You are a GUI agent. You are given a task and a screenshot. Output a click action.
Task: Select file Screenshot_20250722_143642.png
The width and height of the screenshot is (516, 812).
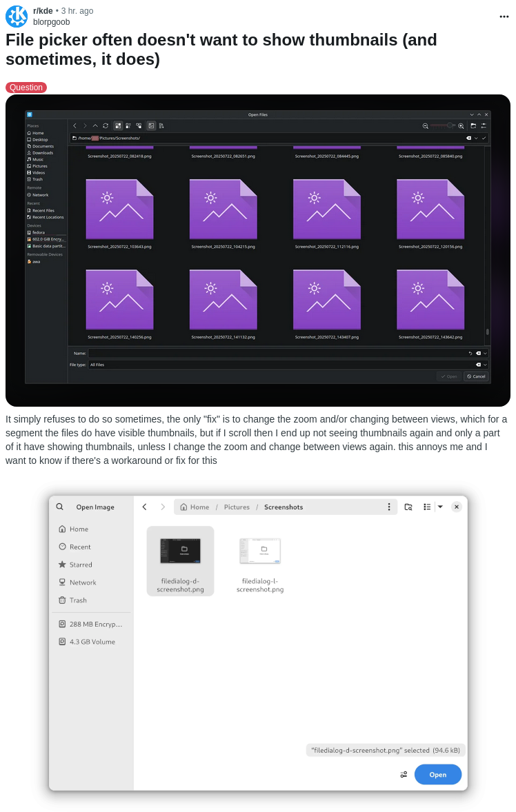point(430,305)
